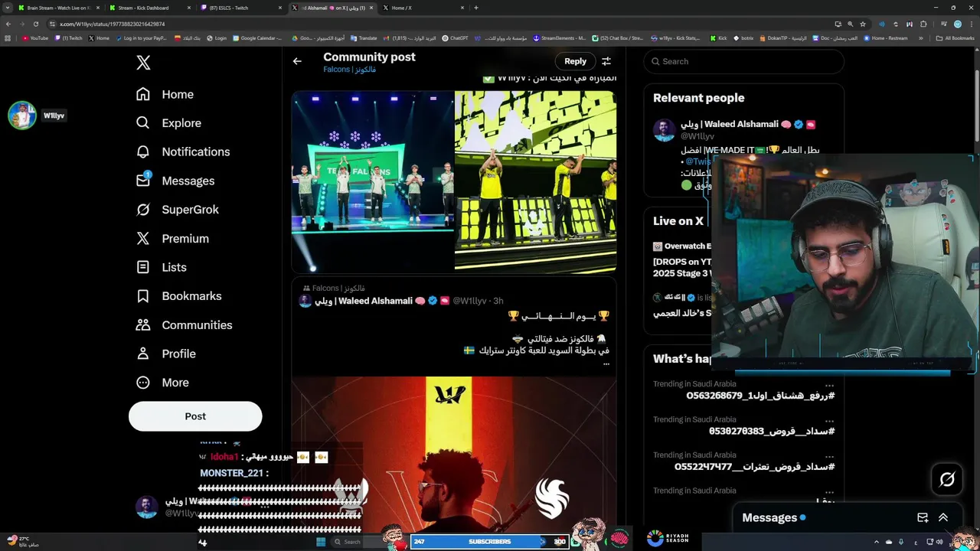This screenshot has width=980, height=551.
Task: Click the Reply button at top
Action: [x=575, y=61]
